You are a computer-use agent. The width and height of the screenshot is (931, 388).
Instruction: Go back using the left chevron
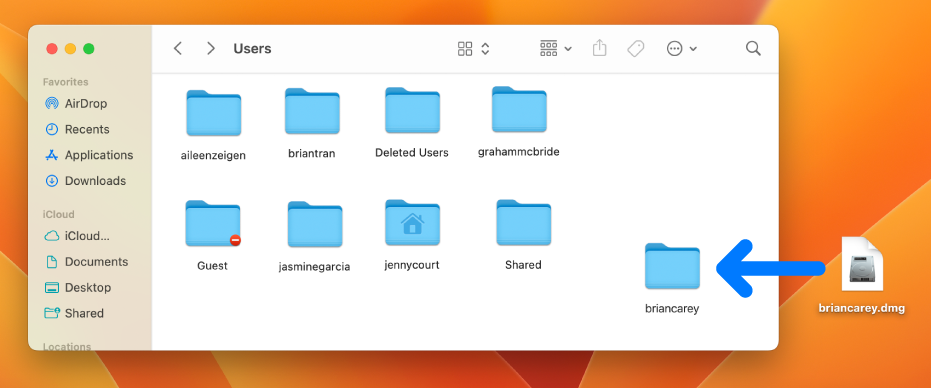tap(178, 49)
